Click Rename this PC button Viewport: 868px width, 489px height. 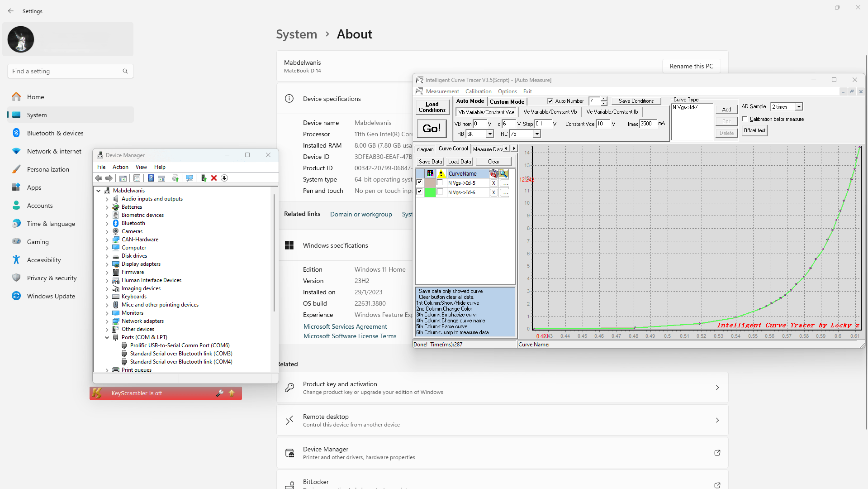coord(691,66)
